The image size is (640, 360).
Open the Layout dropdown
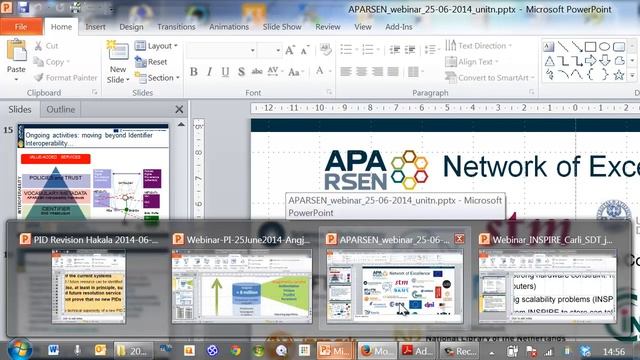pyautogui.click(x=157, y=46)
